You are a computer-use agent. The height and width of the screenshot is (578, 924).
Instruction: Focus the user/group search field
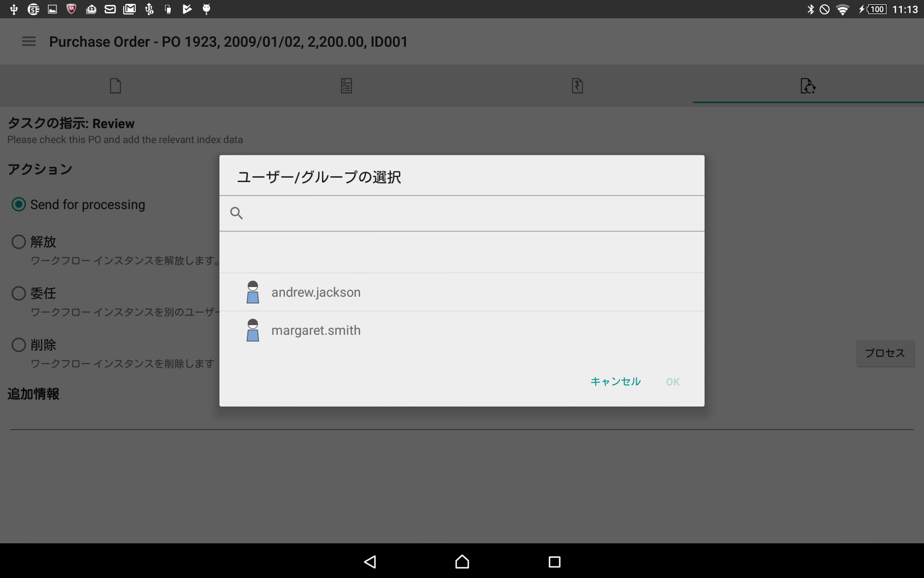coord(462,213)
